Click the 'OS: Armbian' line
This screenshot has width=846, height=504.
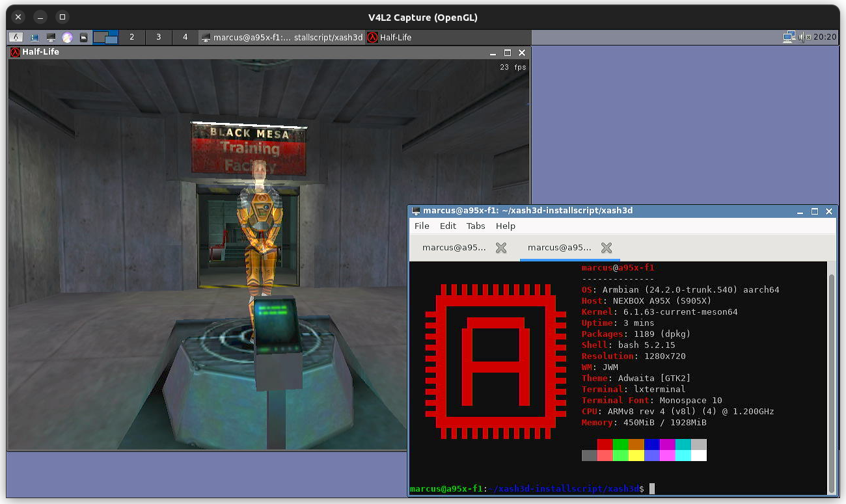(x=680, y=290)
